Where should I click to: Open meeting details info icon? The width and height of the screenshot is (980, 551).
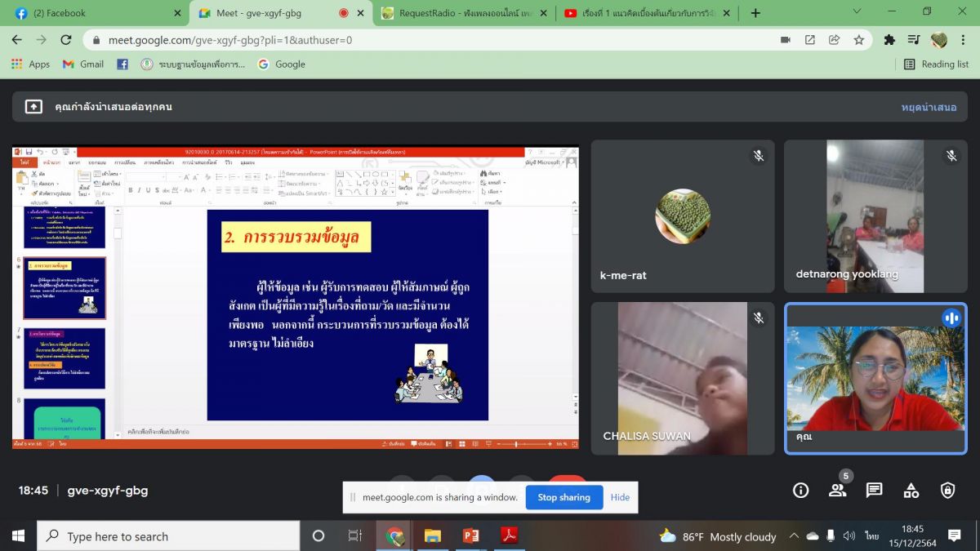pos(800,490)
